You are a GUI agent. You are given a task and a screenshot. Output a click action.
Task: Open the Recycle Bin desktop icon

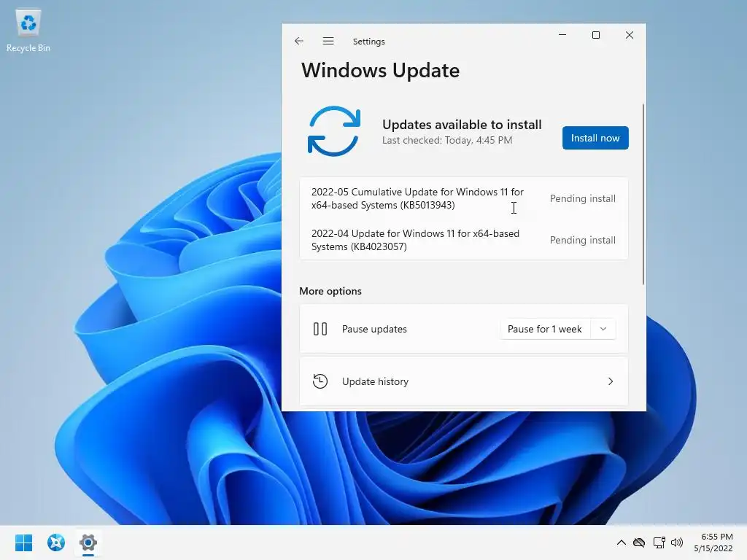tap(28, 31)
